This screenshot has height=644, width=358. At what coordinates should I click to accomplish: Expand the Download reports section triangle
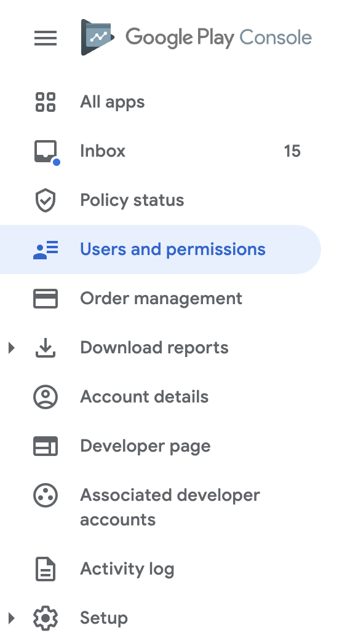[x=12, y=348]
